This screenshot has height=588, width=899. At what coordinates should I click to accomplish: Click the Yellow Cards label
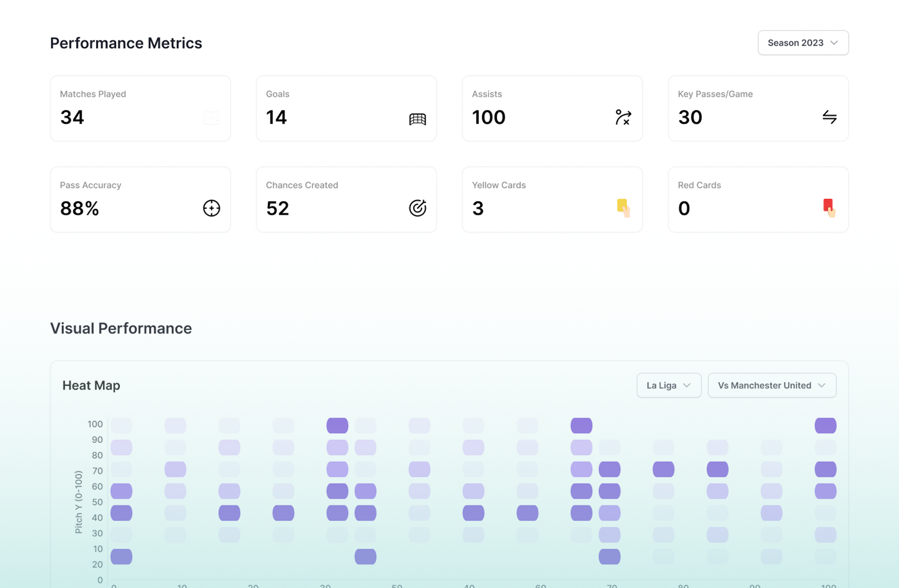click(x=499, y=185)
